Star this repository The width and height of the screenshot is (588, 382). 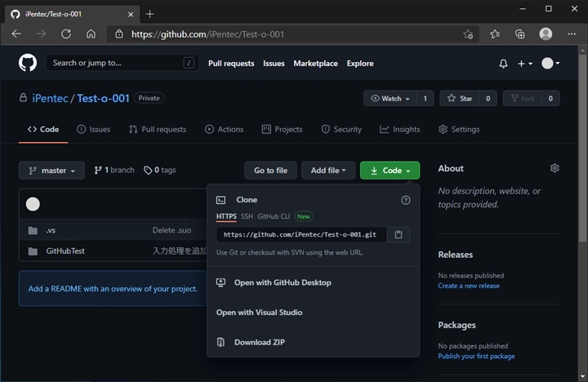tap(459, 99)
